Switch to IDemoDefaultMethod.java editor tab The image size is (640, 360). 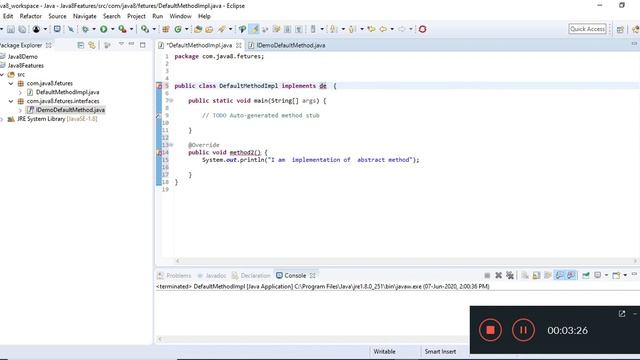pyautogui.click(x=287, y=45)
